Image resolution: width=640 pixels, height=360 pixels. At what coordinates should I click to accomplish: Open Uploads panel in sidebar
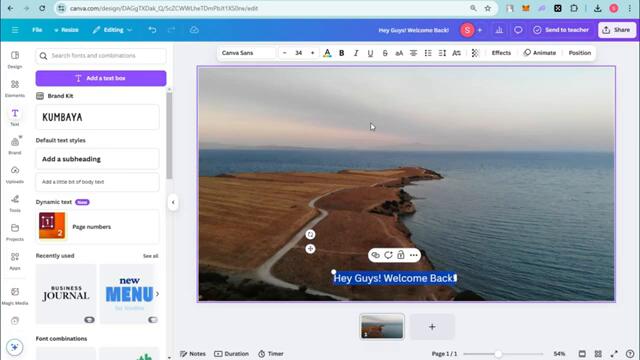coord(15,174)
